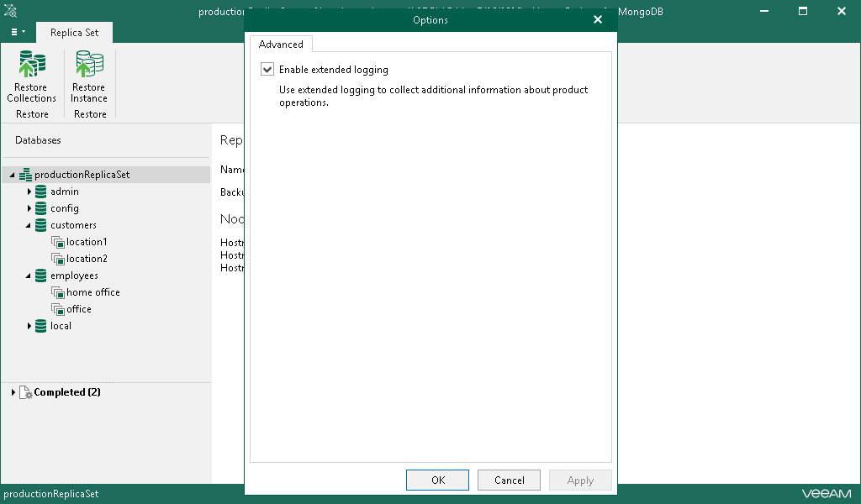The height and width of the screenshot is (504, 861).
Task: Select the admin database label
Action: [65, 192]
